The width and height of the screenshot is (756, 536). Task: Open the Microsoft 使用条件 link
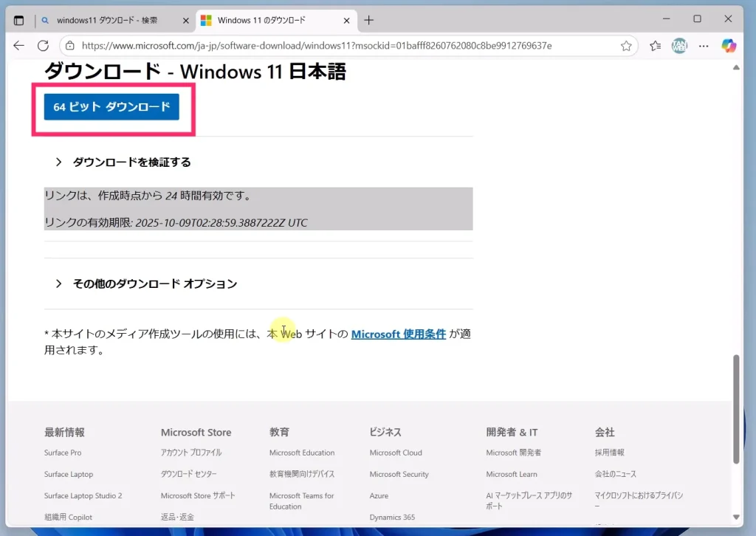(398, 334)
